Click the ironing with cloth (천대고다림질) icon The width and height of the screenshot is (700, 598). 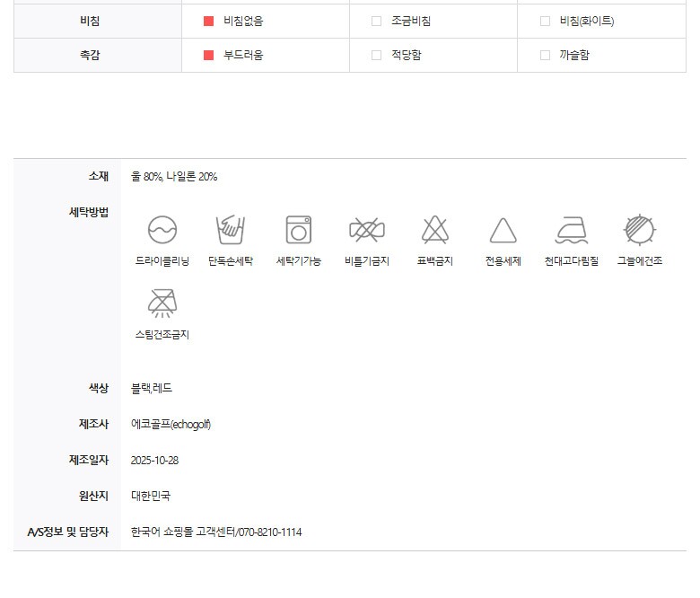pos(572,230)
